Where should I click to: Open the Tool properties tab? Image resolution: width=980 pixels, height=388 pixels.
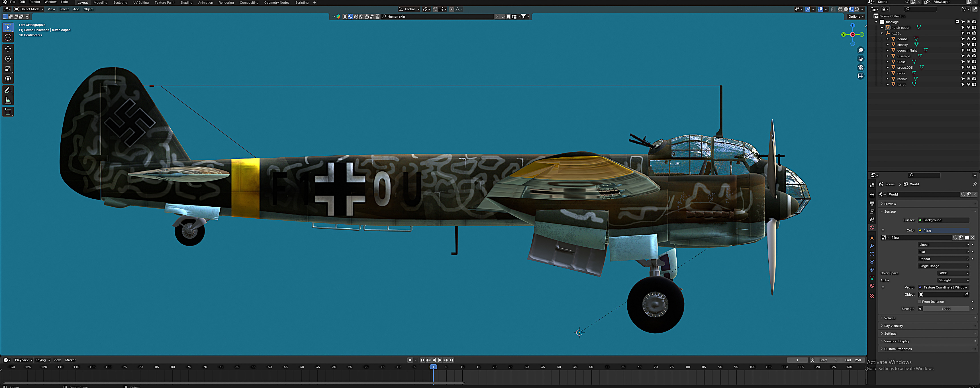tap(872, 185)
